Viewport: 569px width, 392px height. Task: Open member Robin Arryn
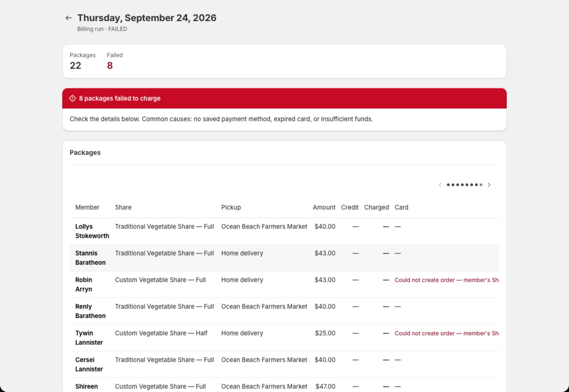(x=84, y=284)
